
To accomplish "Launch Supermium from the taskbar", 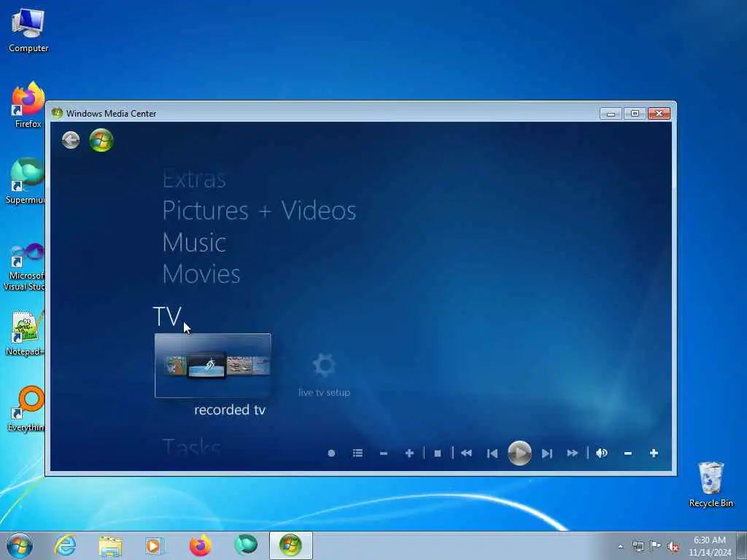I will tap(246, 545).
